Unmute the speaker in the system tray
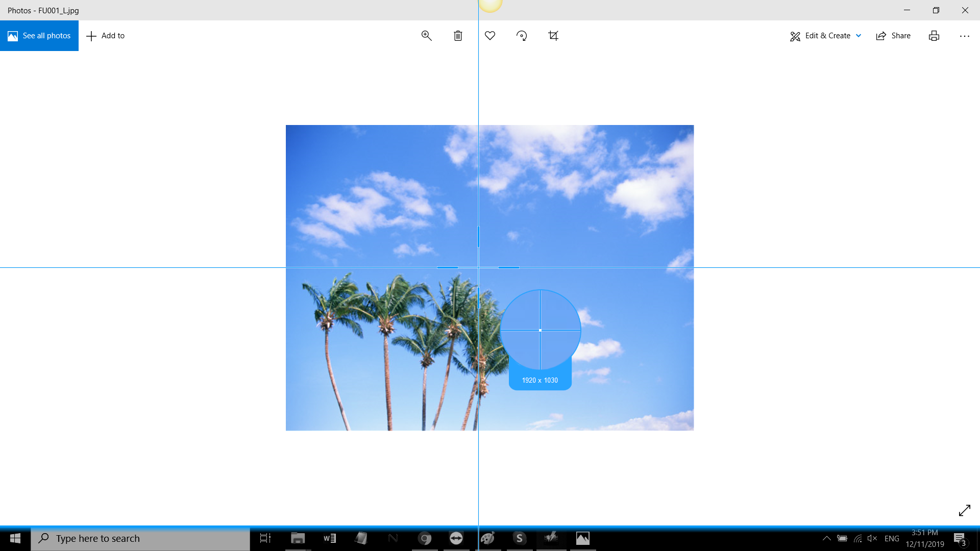 click(x=872, y=538)
